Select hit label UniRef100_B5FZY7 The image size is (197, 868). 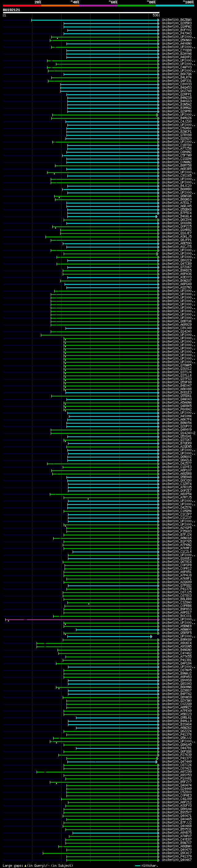point(177,782)
